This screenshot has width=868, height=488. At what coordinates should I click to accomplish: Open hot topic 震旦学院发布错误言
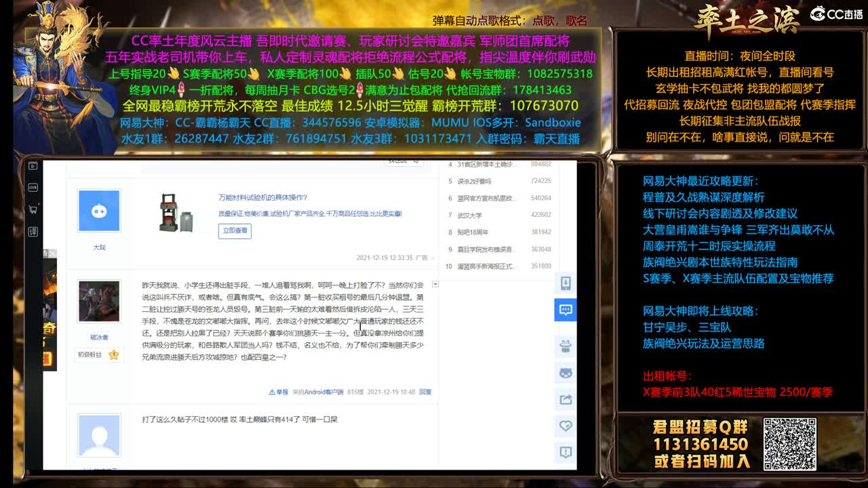(486, 249)
